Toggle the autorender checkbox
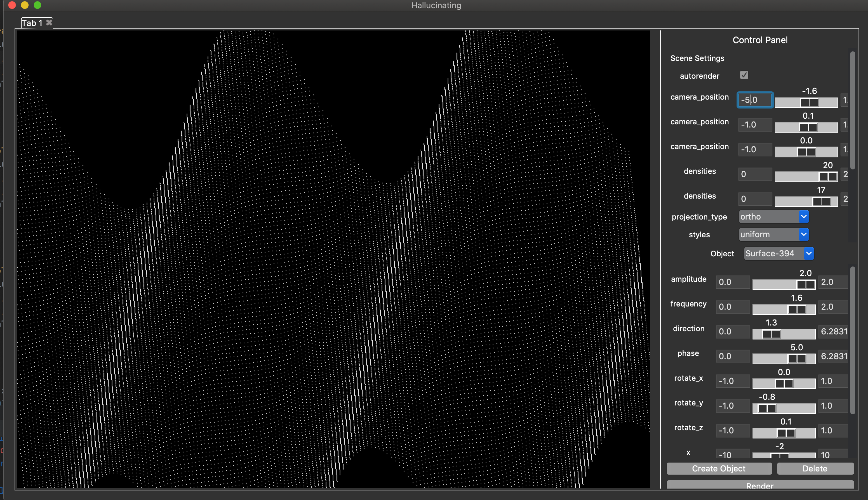The width and height of the screenshot is (868, 500). coord(744,75)
